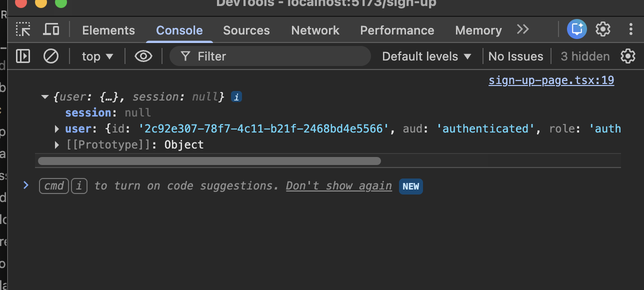This screenshot has width=644, height=290.
Task: Click the Don't show again link
Action: [338, 186]
